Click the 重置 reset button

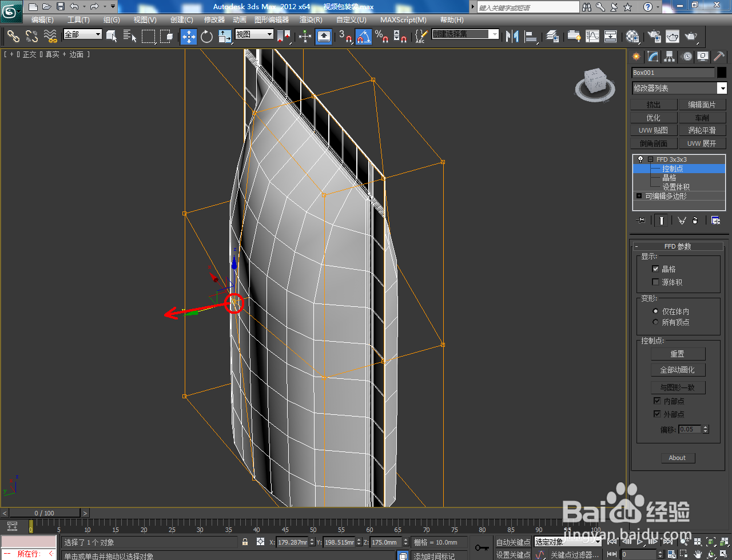678,354
